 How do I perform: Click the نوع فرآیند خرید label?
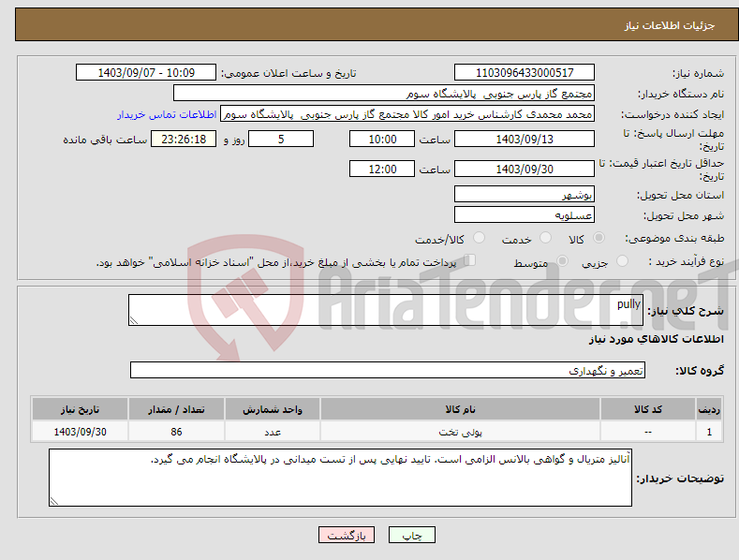687,261
